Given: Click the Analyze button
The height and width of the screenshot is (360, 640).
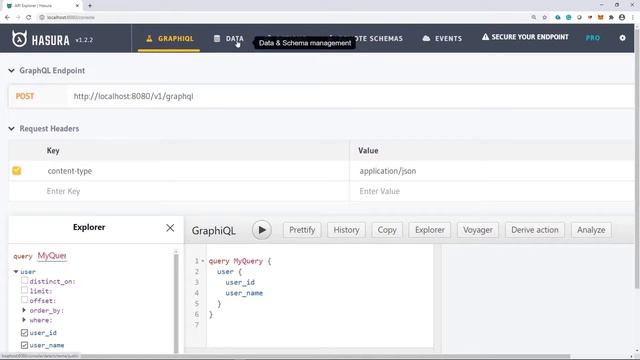Looking at the screenshot, I should click(591, 230).
